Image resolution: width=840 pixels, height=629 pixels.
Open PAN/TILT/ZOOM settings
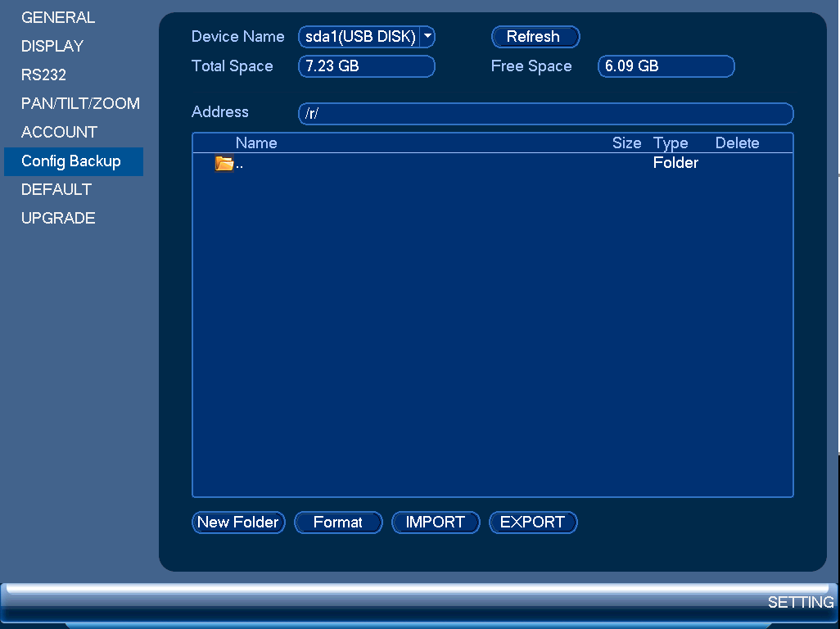(x=80, y=103)
